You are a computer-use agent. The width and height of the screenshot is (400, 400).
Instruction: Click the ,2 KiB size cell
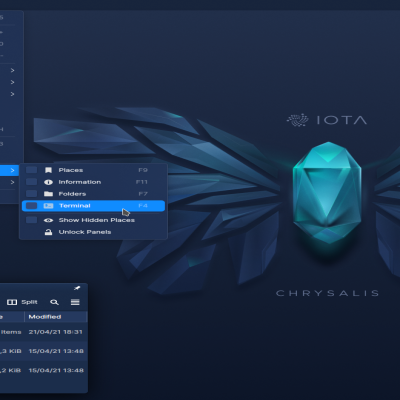click(11, 370)
